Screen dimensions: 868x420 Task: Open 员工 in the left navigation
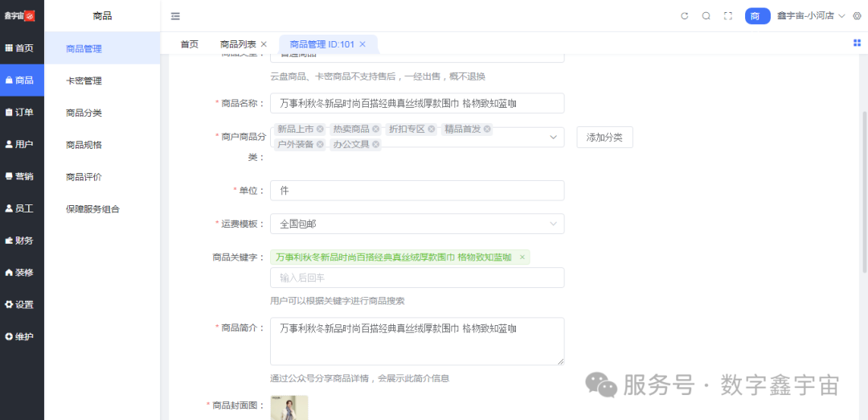pyautogui.click(x=23, y=208)
